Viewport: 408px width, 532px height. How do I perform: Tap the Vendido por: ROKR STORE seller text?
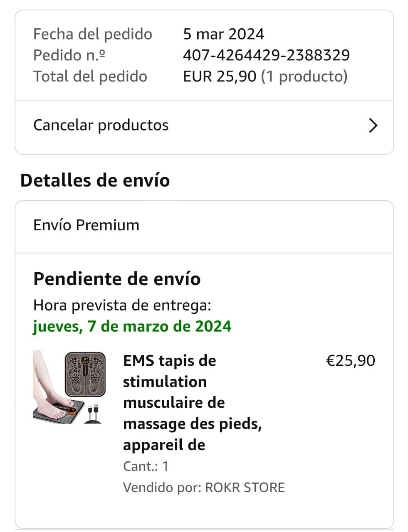pos(204,487)
